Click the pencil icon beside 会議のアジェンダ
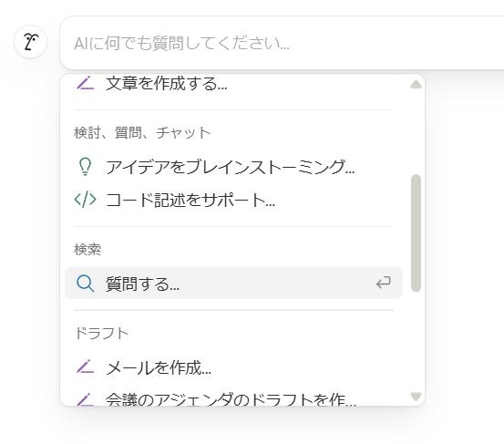 (x=85, y=399)
